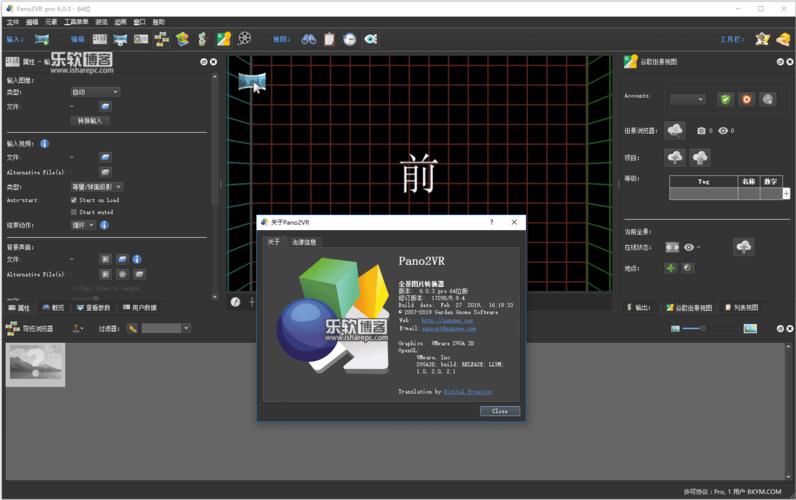This screenshot has height=500, width=796.
Task: Open the E-mail link in About dialog
Action: 449,328
